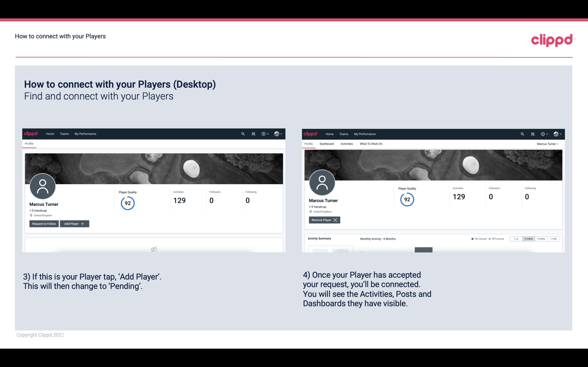The width and height of the screenshot is (588, 367).
Task: Click the search icon in right navbar
Action: click(x=522, y=133)
